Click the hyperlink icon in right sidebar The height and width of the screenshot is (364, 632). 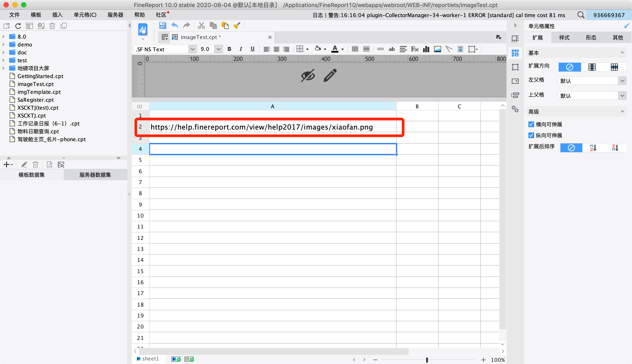[x=515, y=109]
